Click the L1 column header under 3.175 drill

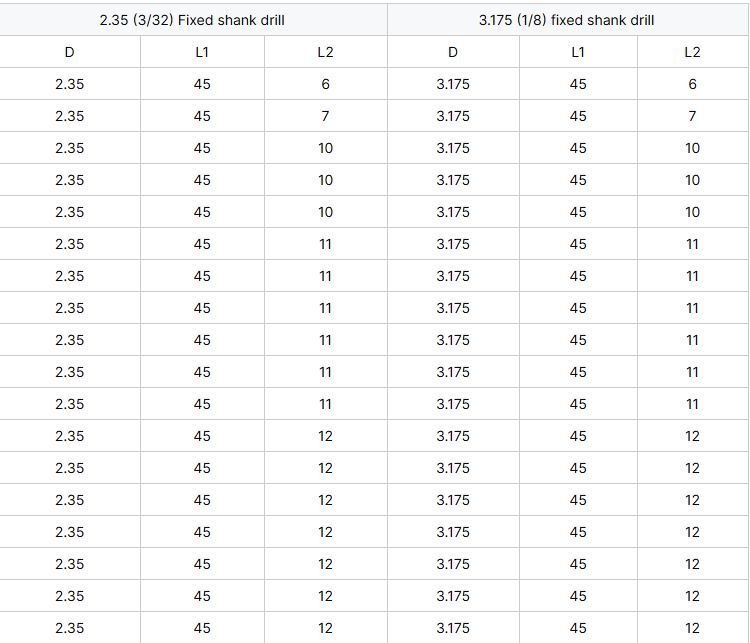578,52
